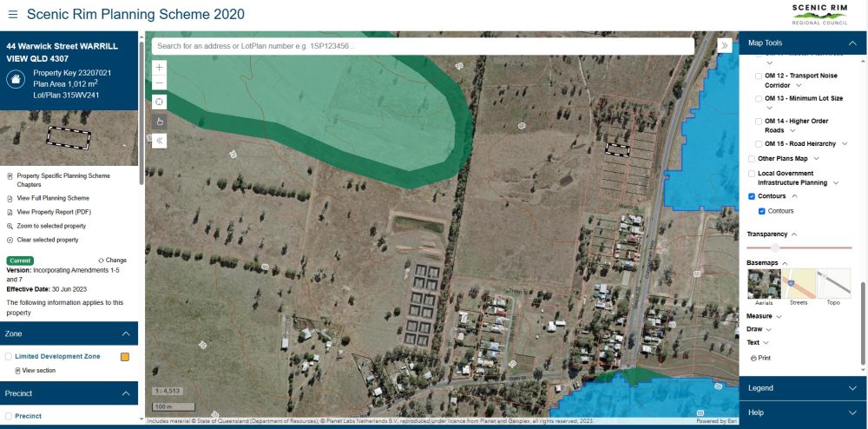
Task: Click the home icon beside Property Key
Action: 16,79
